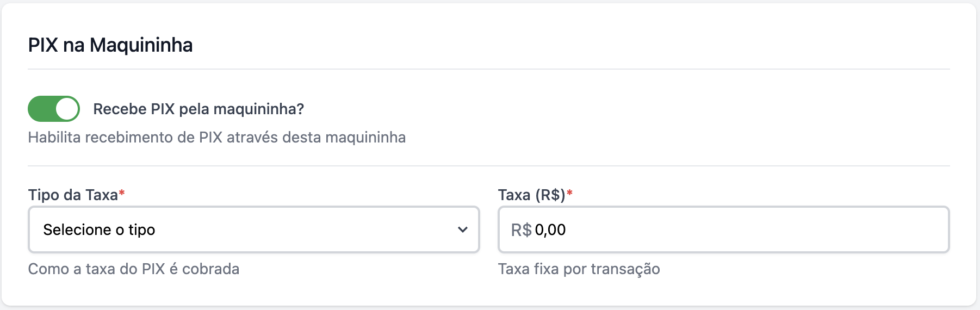980x310 pixels.
Task: Click the PIX na Maquininha section heading
Action: click(x=110, y=45)
